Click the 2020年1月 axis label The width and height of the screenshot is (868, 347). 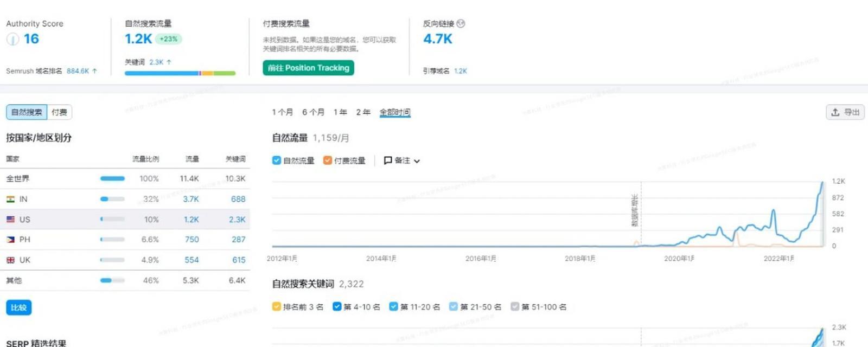tap(679, 259)
